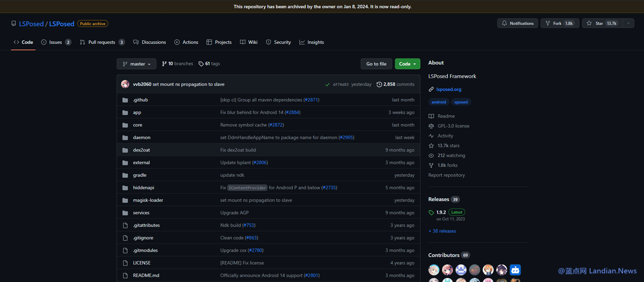
Task: Open the GPL-3.0 license link
Action: click(449, 126)
